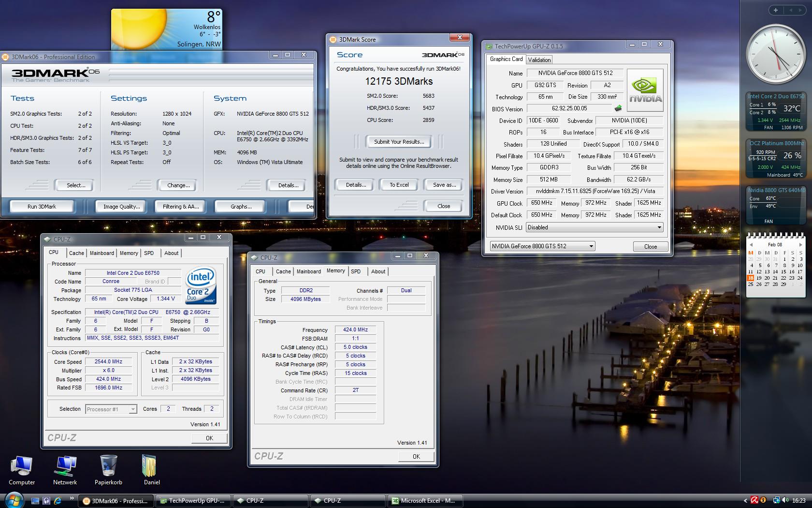Select the SPD tab in the memory CPU-Z window
The width and height of the screenshot is (812, 508).
pos(356,271)
